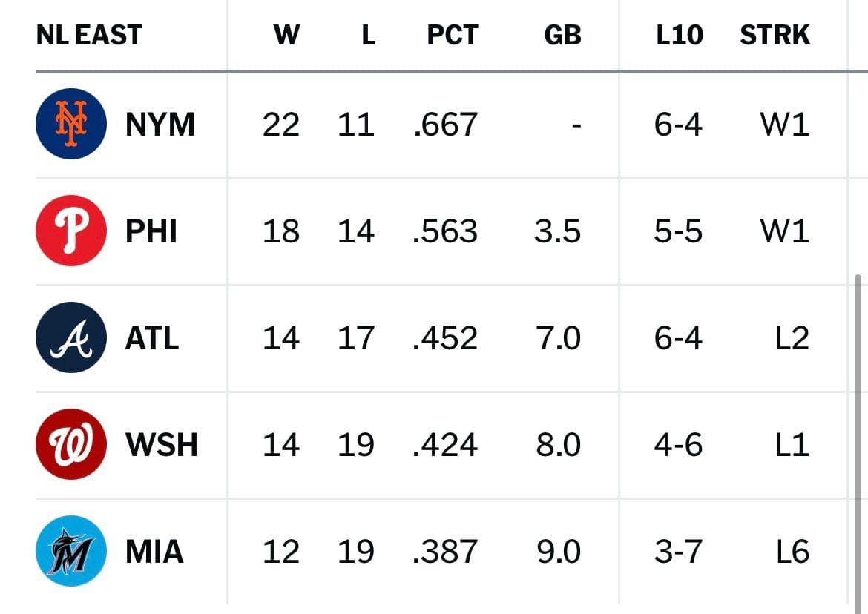Click the WSH team abbreviation
868x614 pixels.
tap(160, 445)
